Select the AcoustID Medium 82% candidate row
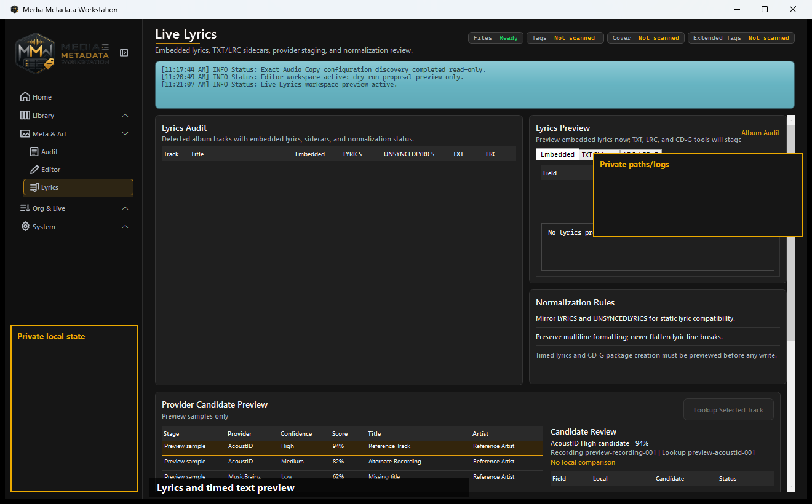Viewport: 812px width, 504px height. click(x=352, y=462)
